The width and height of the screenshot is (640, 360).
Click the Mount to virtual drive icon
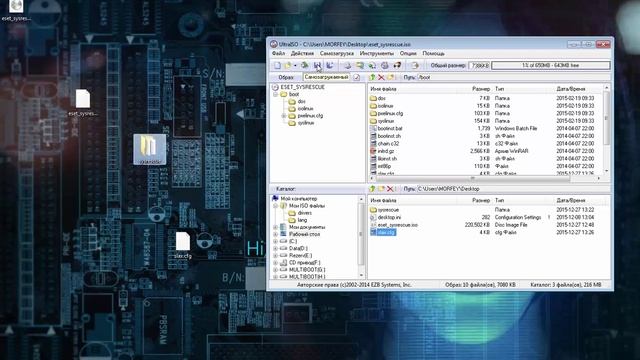click(x=384, y=65)
